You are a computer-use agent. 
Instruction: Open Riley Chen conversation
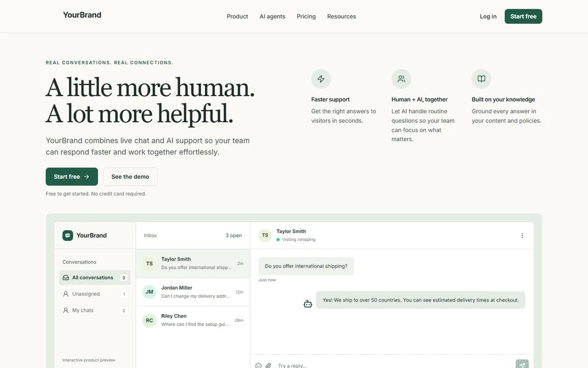pyautogui.click(x=193, y=320)
